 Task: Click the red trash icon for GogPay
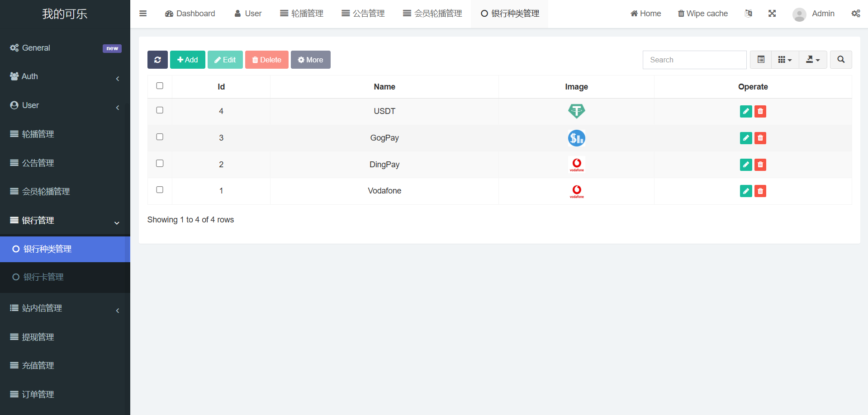[x=760, y=138]
